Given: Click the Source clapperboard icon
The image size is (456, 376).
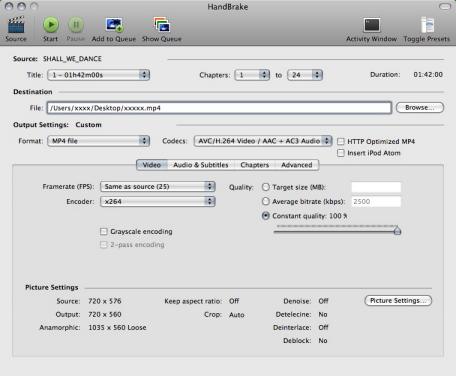Looking at the screenshot, I should (16, 24).
